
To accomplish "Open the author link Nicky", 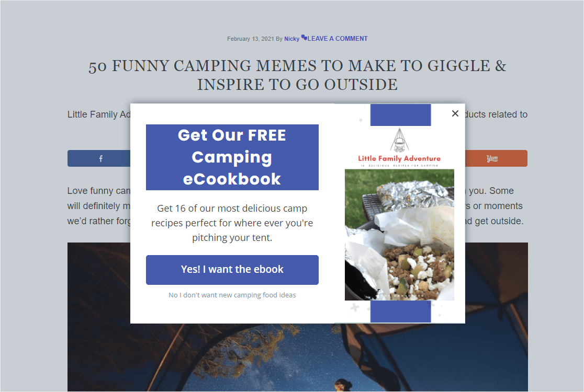I will tap(291, 39).
